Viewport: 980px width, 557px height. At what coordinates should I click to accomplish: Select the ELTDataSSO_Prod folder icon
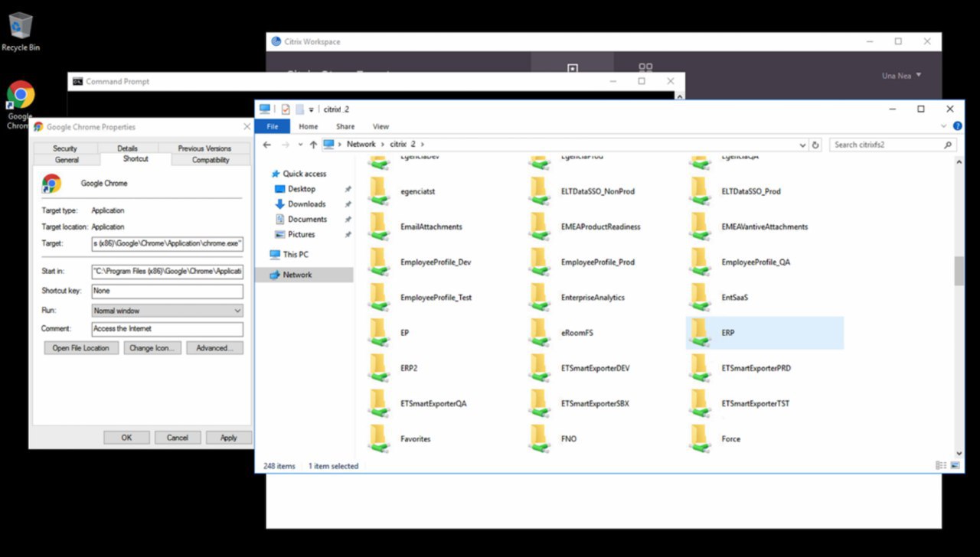(700, 191)
